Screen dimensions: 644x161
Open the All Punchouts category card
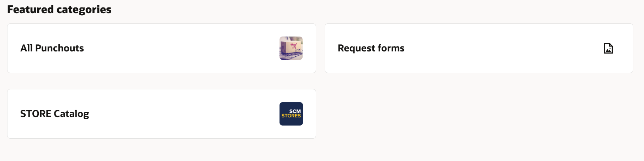tap(161, 48)
